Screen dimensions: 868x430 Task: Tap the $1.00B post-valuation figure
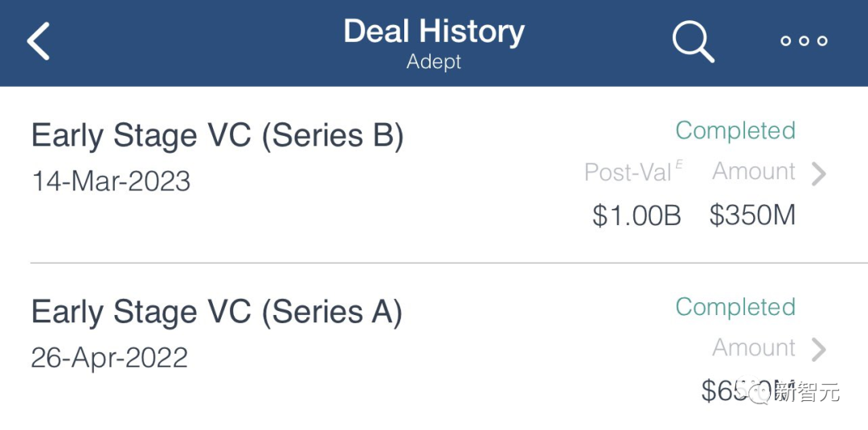click(637, 216)
